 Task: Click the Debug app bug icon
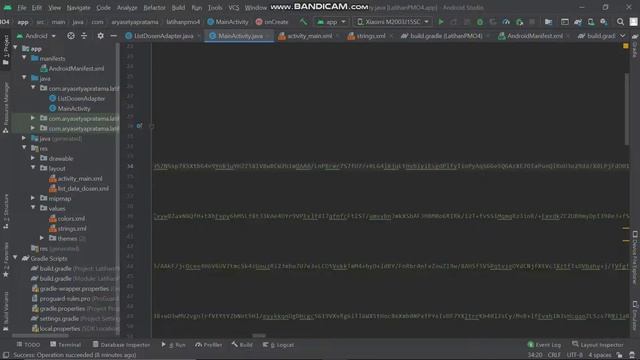[x=480, y=22]
